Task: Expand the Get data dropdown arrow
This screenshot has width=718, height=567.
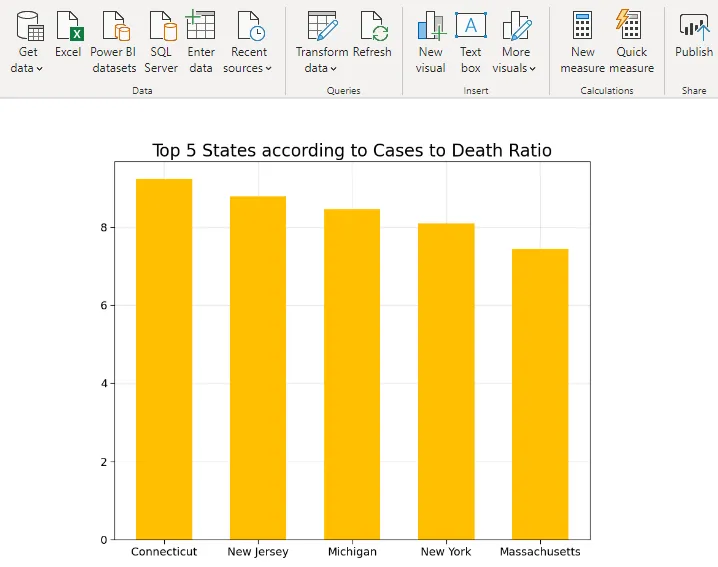Action: point(40,69)
